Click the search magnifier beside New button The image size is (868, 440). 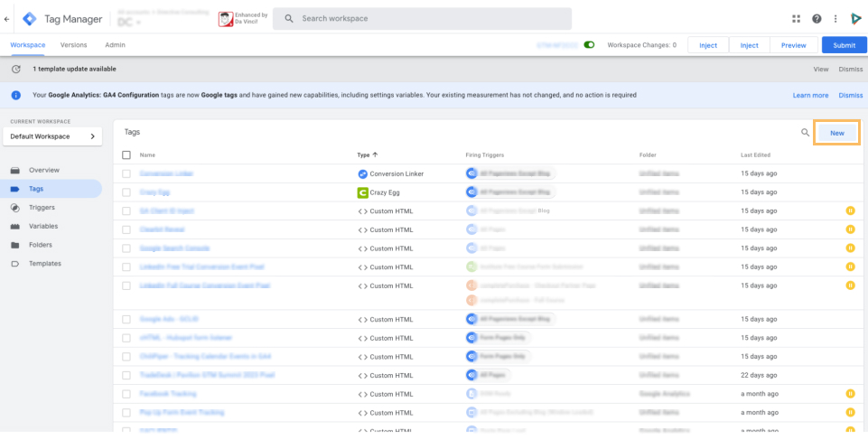pyautogui.click(x=806, y=133)
